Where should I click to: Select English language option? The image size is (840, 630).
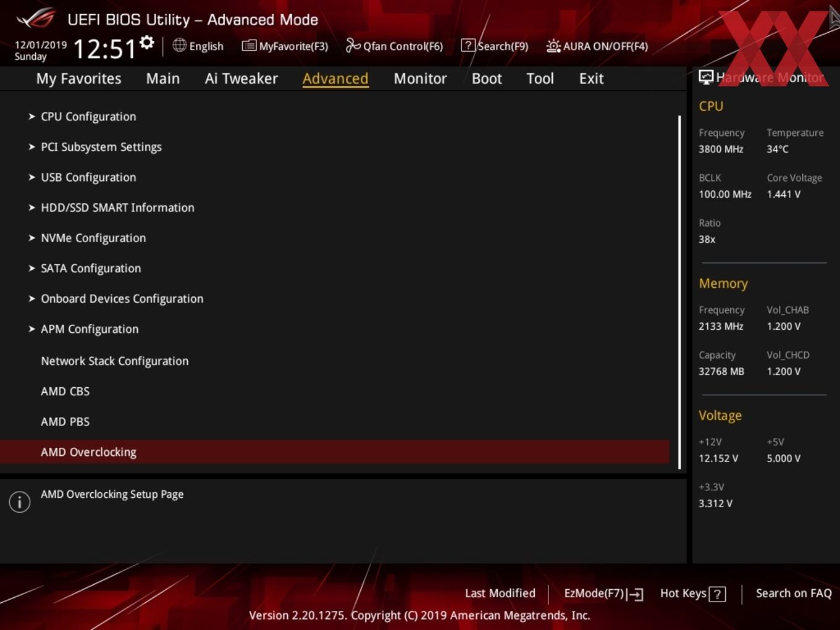tap(206, 46)
